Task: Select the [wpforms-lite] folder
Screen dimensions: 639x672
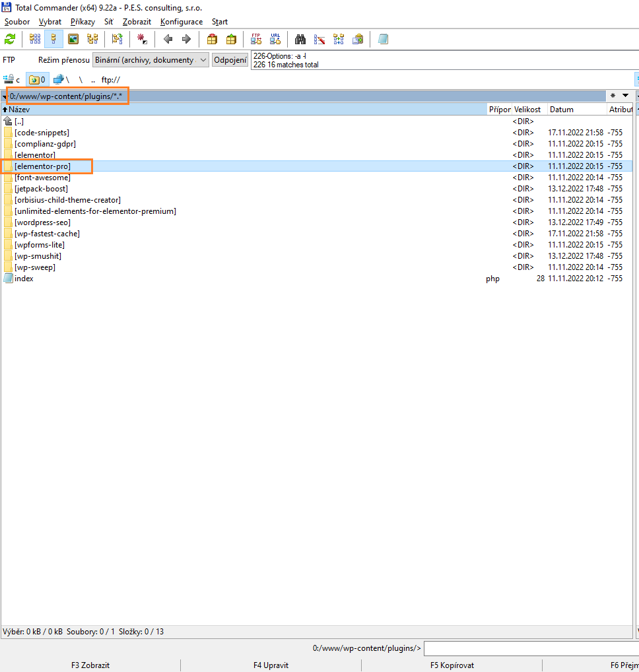Action: pyautogui.click(x=317, y=245)
